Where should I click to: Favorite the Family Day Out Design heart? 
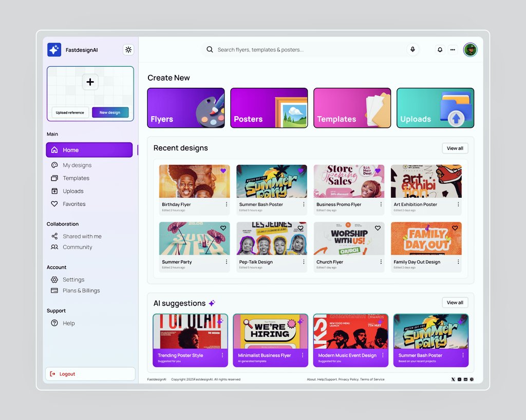[x=455, y=228]
